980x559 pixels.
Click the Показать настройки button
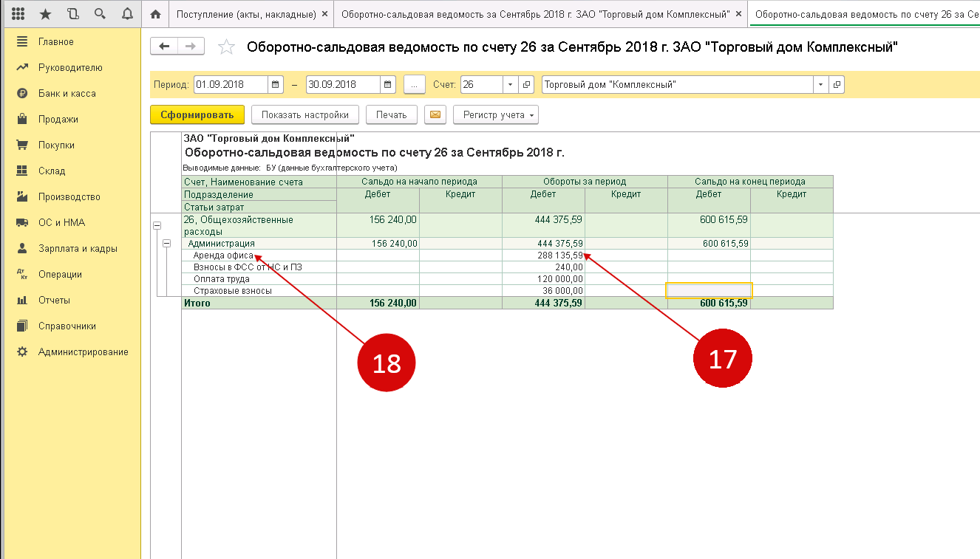tap(304, 115)
